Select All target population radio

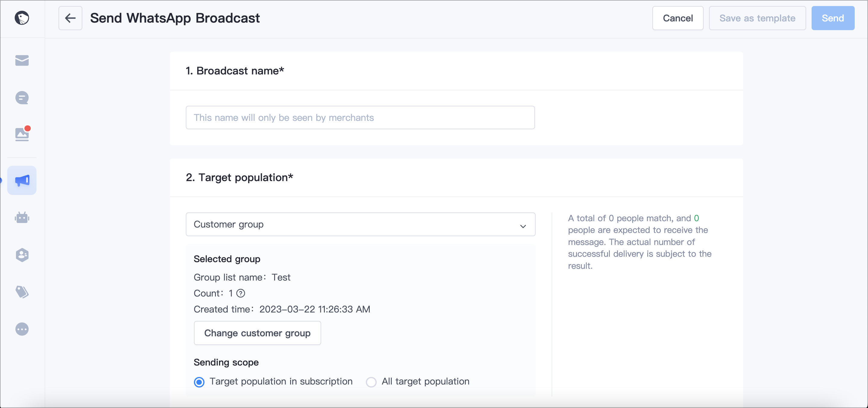(371, 382)
